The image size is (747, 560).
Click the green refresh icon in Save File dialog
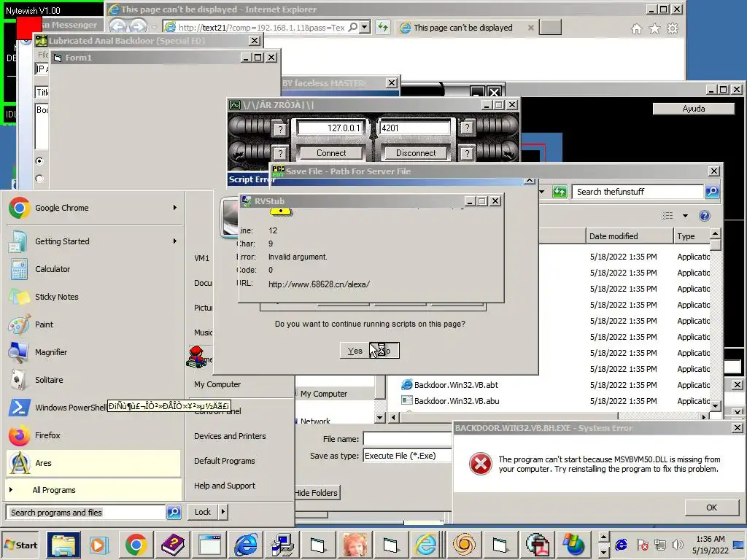[x=560, y=192]
